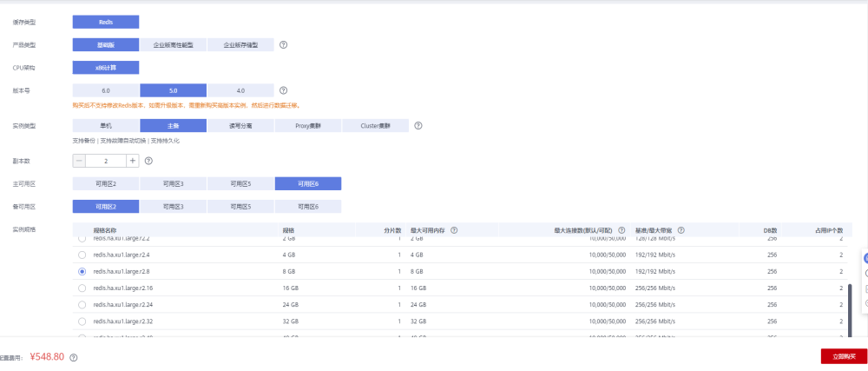Select the redis.ha.xu1.large.r2.16 radio button
868x371 pixels.
pos(82,288)
